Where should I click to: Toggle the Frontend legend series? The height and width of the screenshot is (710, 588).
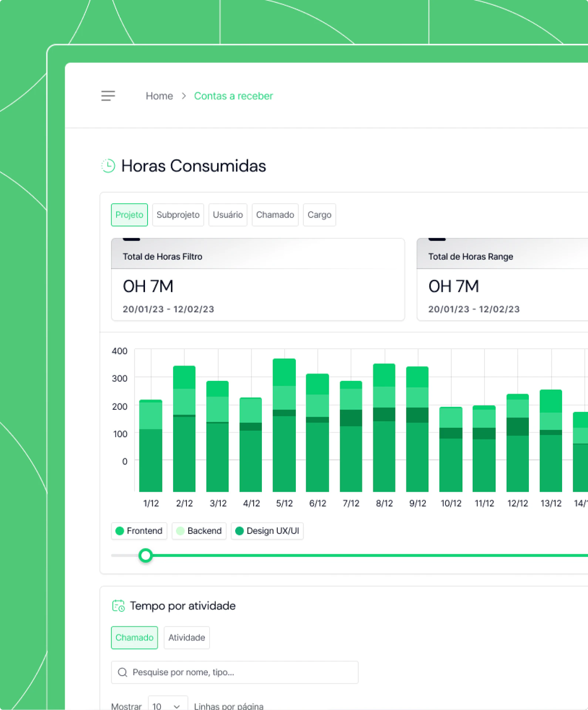[x=139, y=531]
